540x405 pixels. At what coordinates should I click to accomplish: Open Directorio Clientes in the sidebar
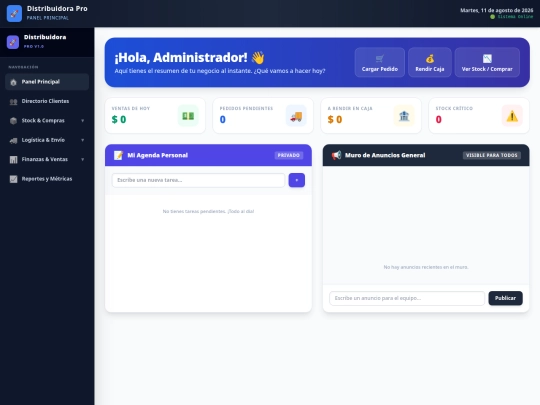click(x=47, y=101)
